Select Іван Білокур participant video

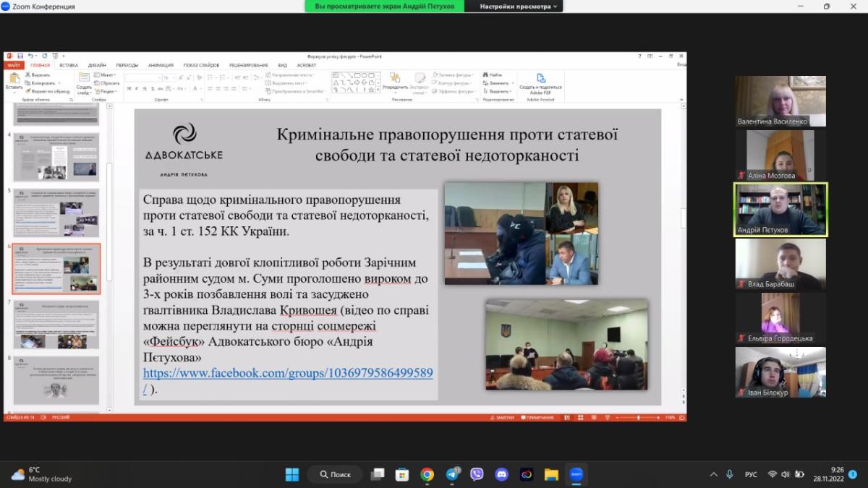tap(780, 372)
